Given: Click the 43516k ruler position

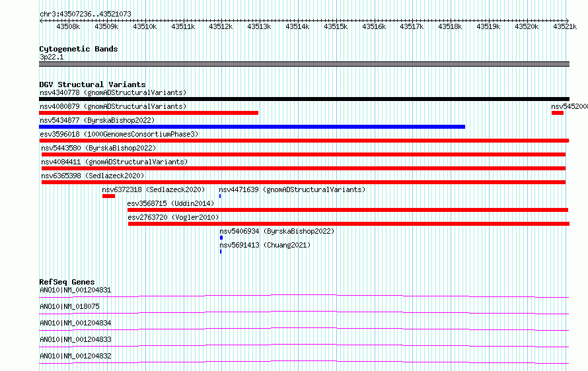Looking at the screenshot, I should [374, 26].
